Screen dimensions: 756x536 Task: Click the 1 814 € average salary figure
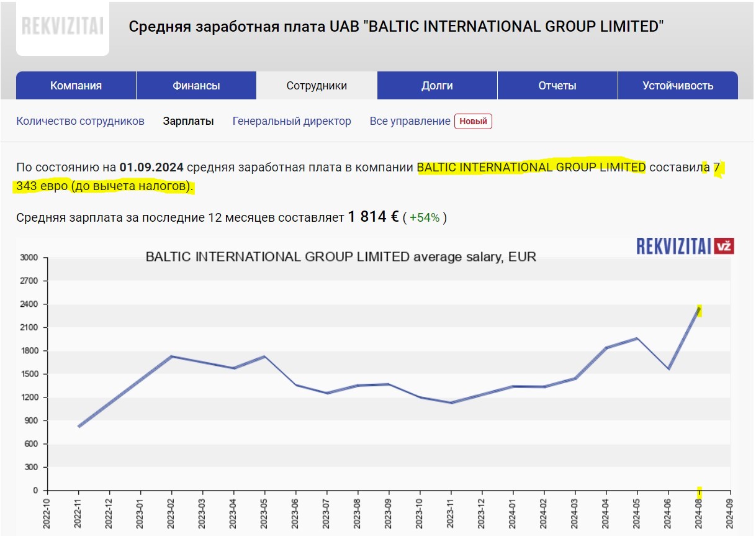tap(373, 217)
